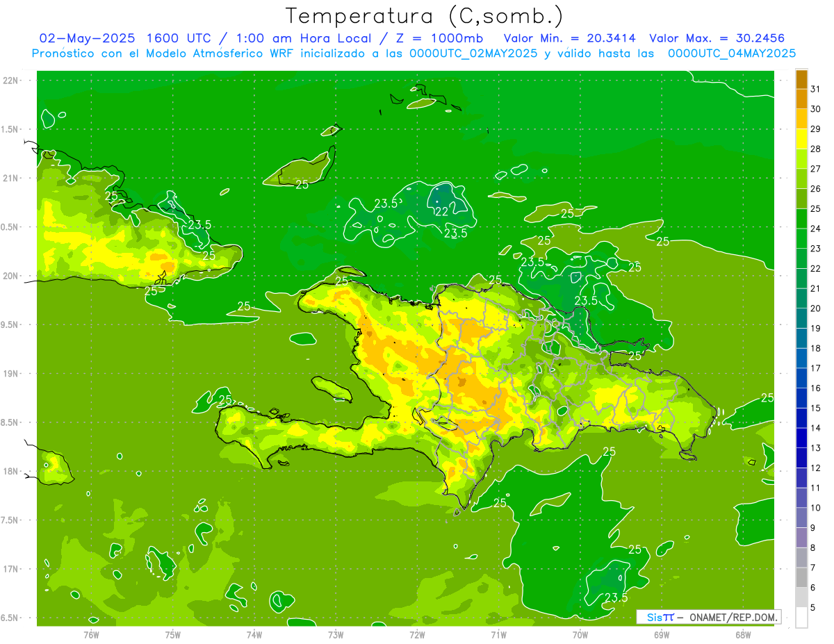834x644 pixels.
Task: Click the "7.5N" latitude axis label
Action: point(10,520)
